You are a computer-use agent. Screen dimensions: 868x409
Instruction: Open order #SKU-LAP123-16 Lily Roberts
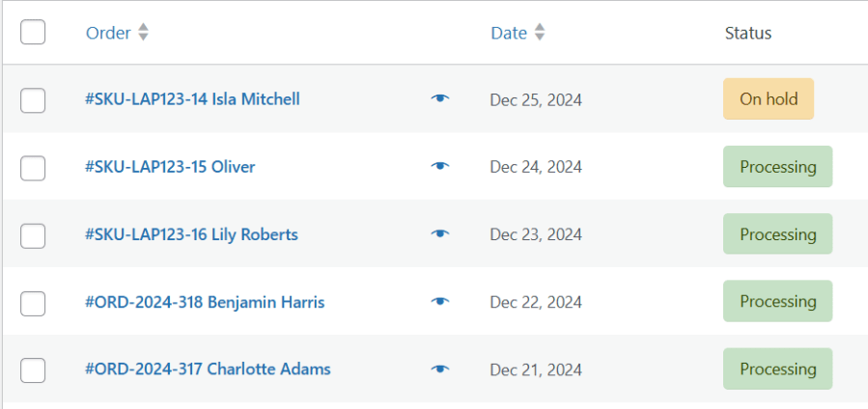pyautogui.click(x=191, y=234)
